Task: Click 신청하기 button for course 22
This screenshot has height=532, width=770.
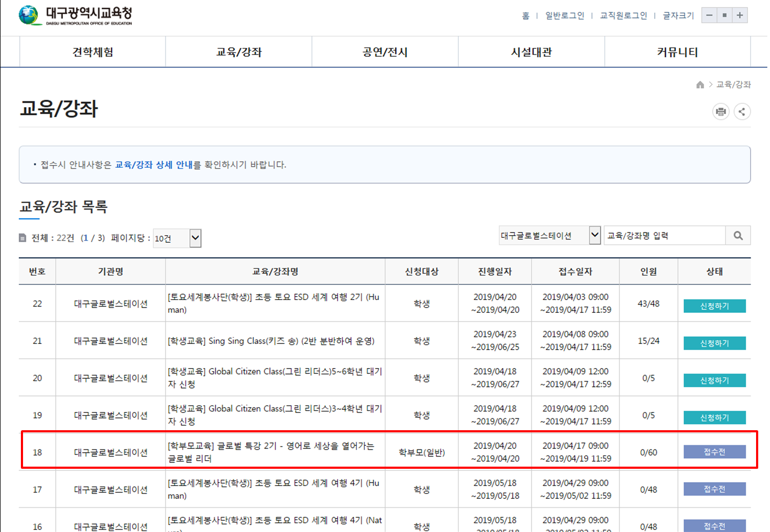Action: point(714,306)
